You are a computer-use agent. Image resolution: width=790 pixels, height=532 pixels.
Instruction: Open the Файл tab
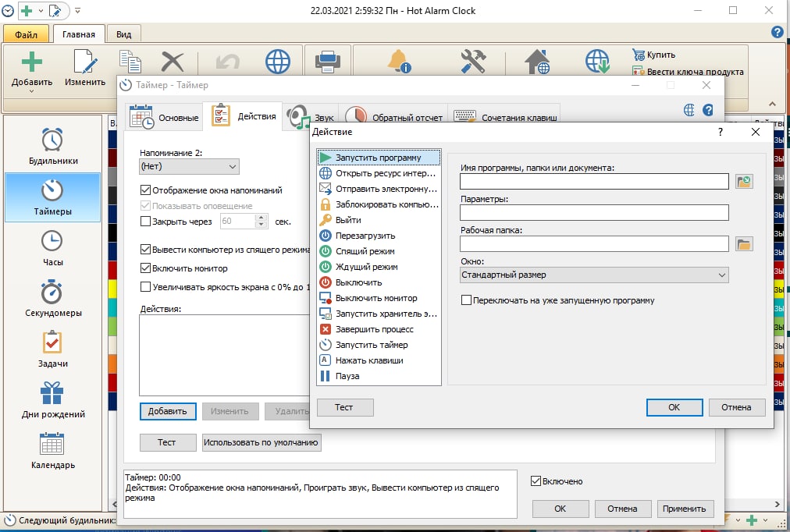(x=27, y=34)
